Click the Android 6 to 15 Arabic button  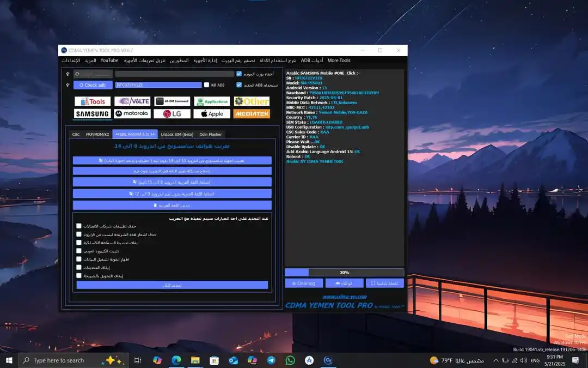point(172,182)
